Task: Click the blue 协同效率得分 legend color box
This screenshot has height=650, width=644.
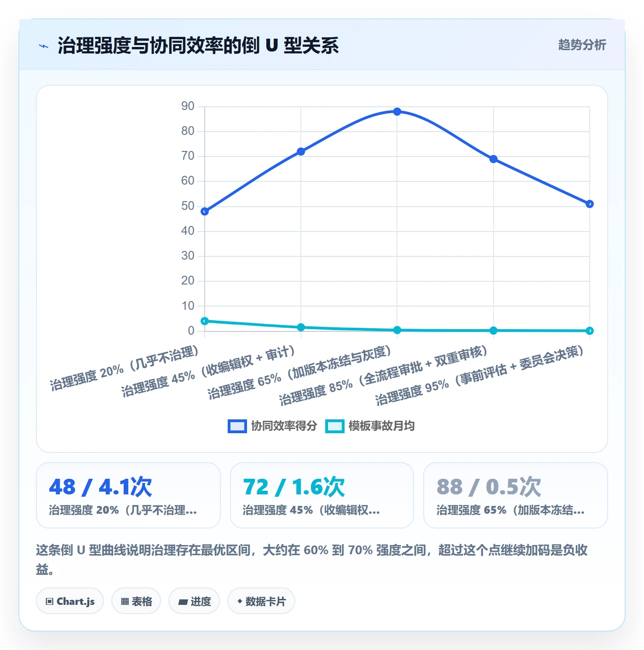Action: pyautogui.click(x=237, y=426)
